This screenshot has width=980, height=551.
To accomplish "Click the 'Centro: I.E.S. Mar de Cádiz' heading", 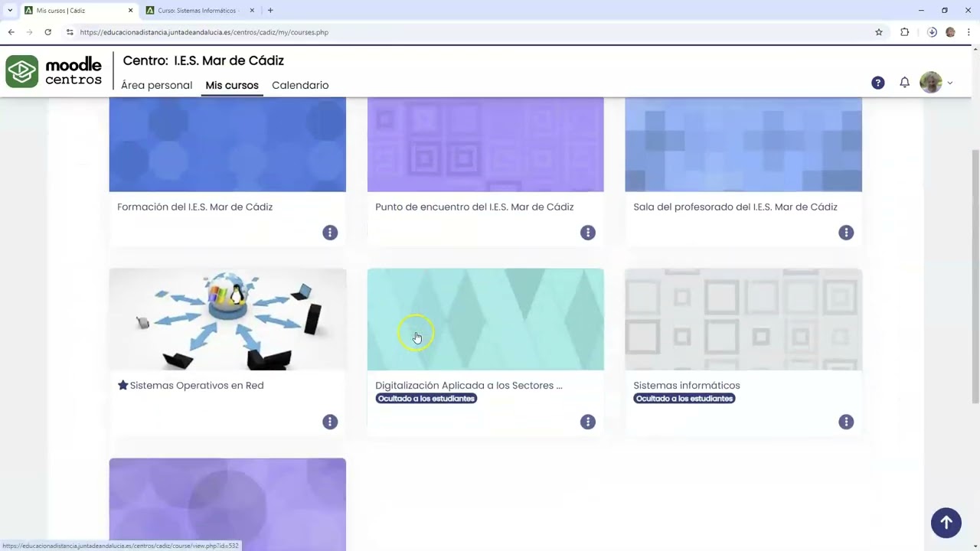I will [203, 60].
